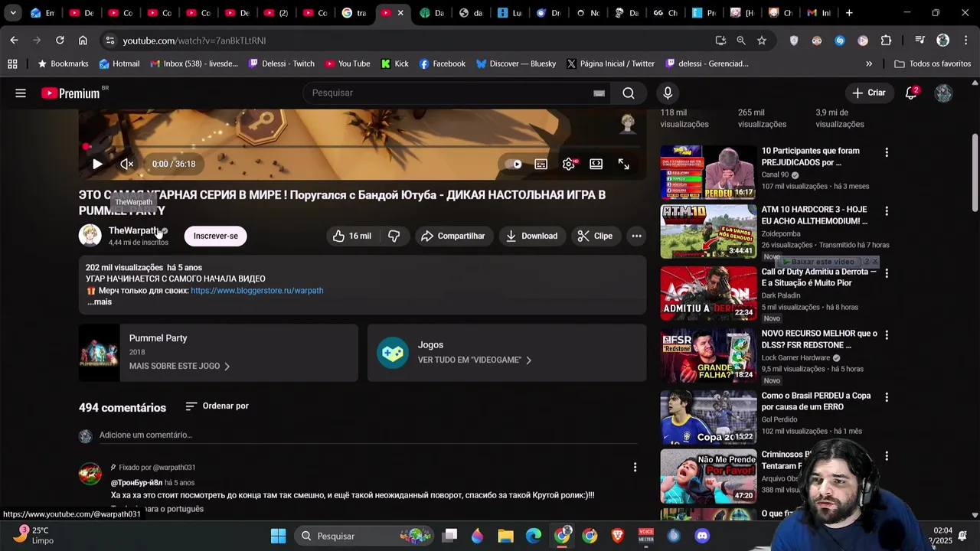Image resolution: width=980 pixels, height=551 pixels.
Task: Reload the page with the refresh icon
Action: pos(60,40)
